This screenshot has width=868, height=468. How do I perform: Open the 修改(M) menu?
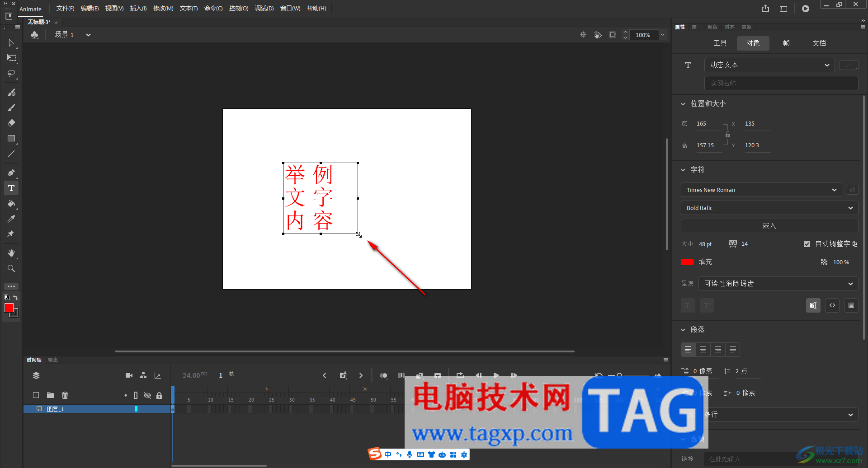point(163,9)
